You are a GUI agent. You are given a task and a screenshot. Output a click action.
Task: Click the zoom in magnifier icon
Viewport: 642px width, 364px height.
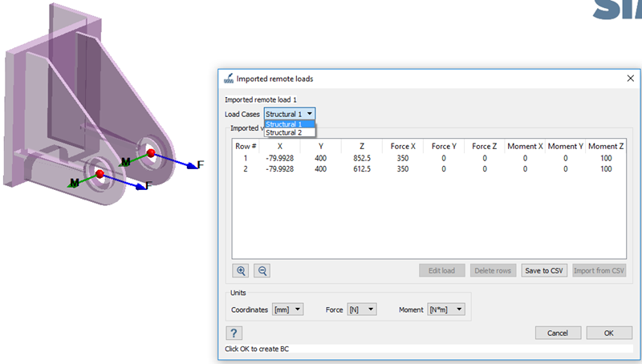241,271
